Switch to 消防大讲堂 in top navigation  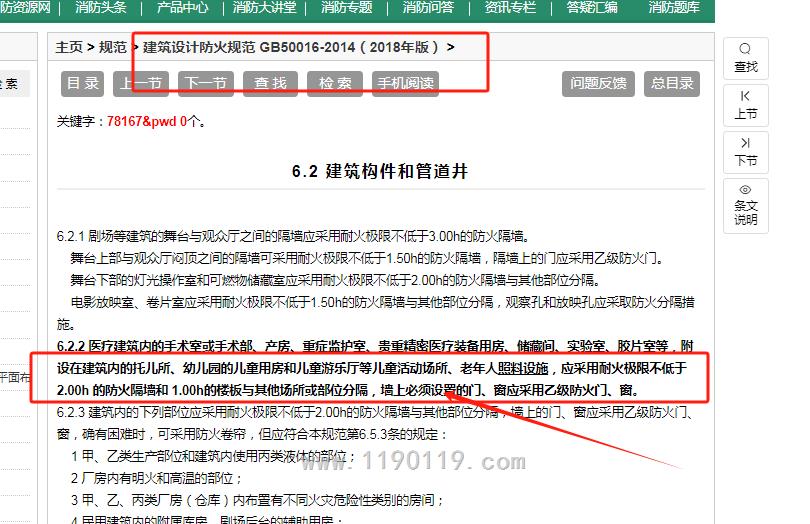tap(264, 8)
